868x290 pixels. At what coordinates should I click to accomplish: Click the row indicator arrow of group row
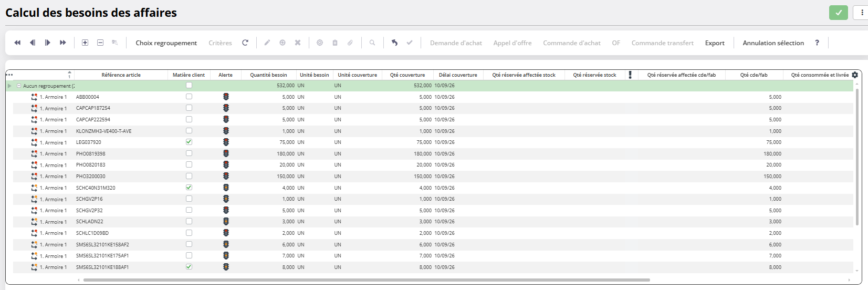pyautogui.click(x=9, y=86)
